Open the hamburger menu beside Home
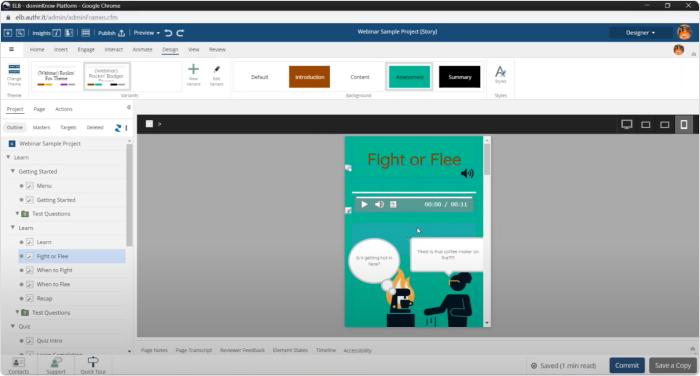 click(x=11, y=50)
